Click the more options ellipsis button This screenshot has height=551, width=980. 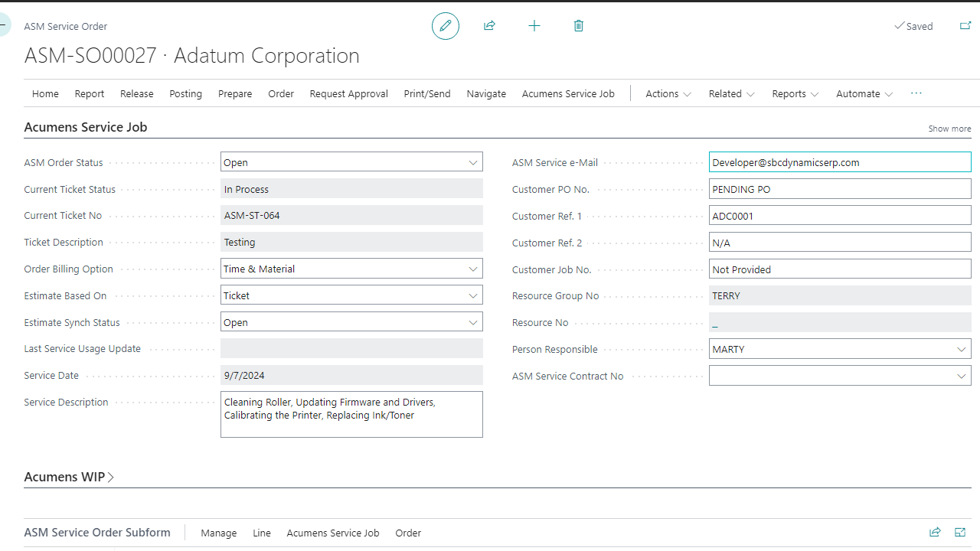point(916,93)
